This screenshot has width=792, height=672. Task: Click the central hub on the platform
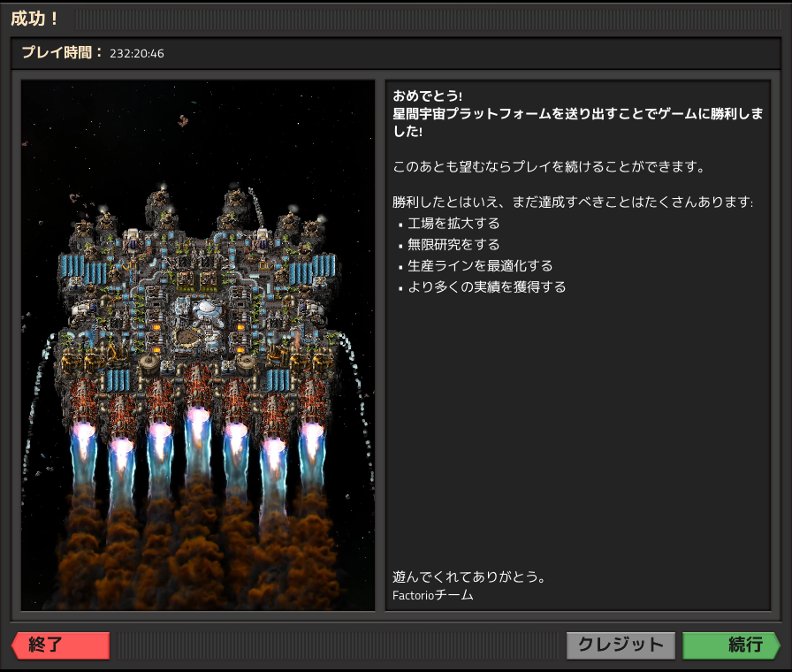pyautogui.click(x=206, y=311)
